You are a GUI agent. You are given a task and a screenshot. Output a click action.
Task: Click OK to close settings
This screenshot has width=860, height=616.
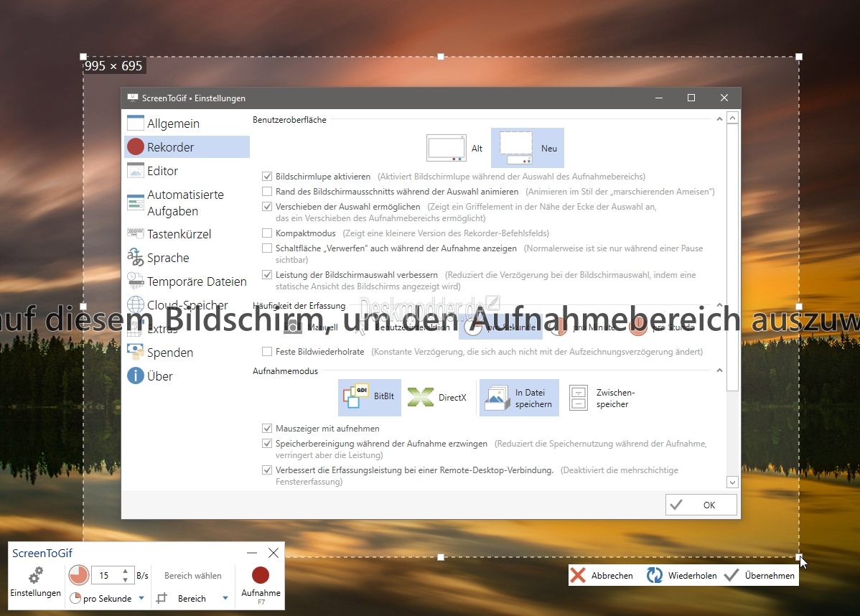click(701, 505)
